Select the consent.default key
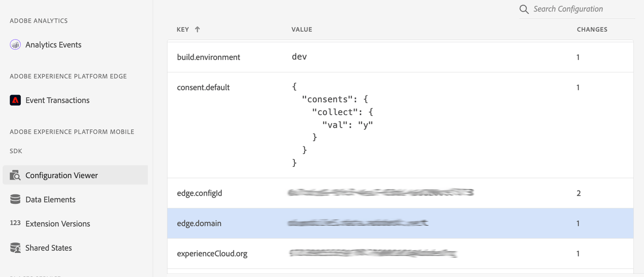 coord(203,87)
